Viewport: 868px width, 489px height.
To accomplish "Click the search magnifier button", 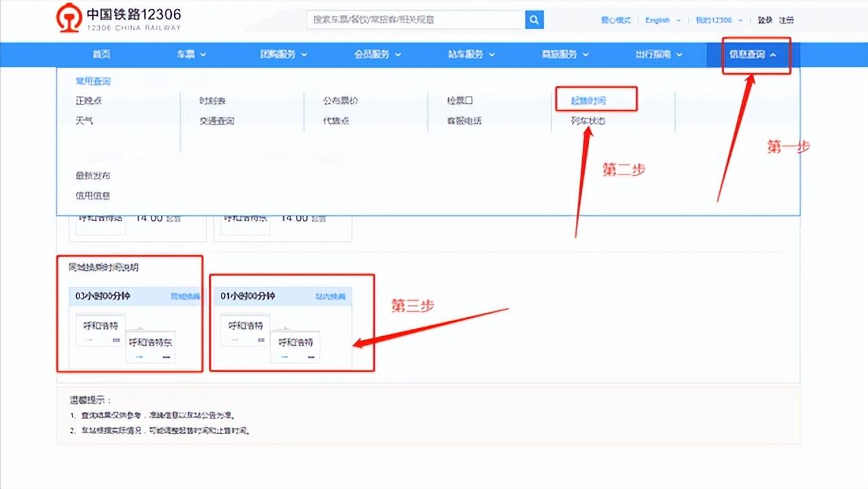I will [534, 20].
